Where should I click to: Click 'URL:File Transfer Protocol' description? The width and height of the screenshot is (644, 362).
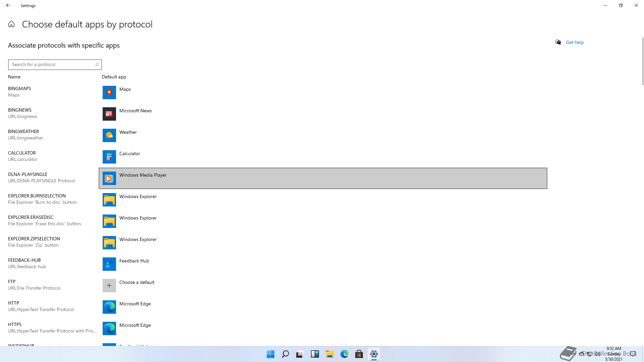click(x=34, y=288)
